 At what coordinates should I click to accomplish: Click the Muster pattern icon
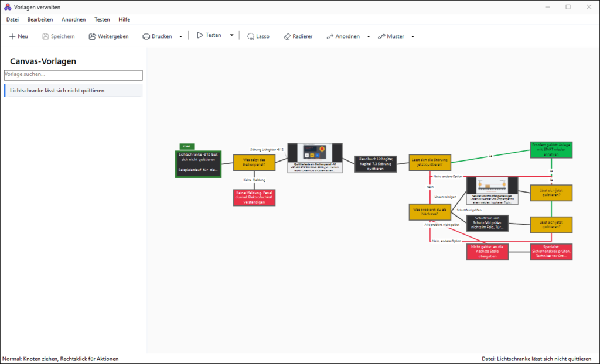click(381, 36)
